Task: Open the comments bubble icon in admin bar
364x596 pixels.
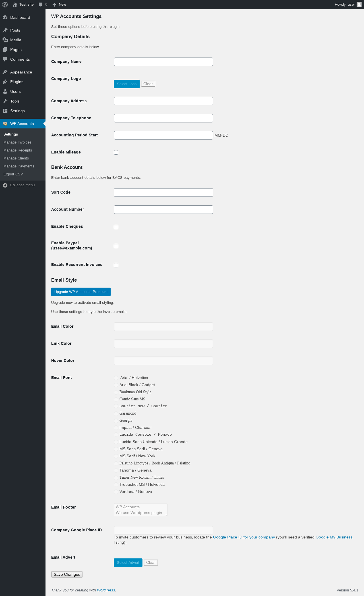Action: [x=40, y=5]
